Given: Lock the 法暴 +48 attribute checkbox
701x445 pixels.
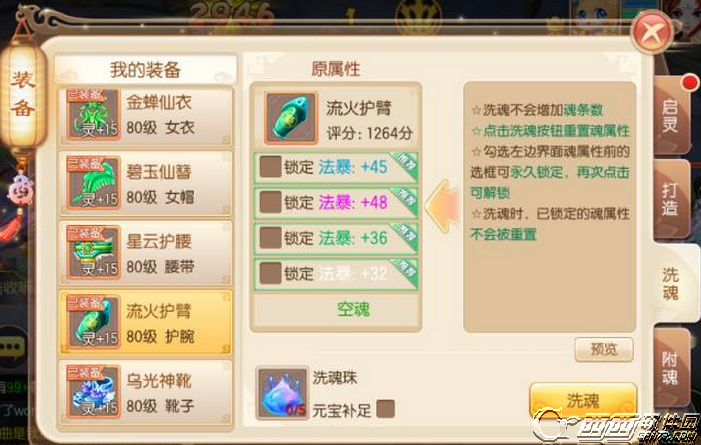Looking at the screenshot, I should point(270,202).
